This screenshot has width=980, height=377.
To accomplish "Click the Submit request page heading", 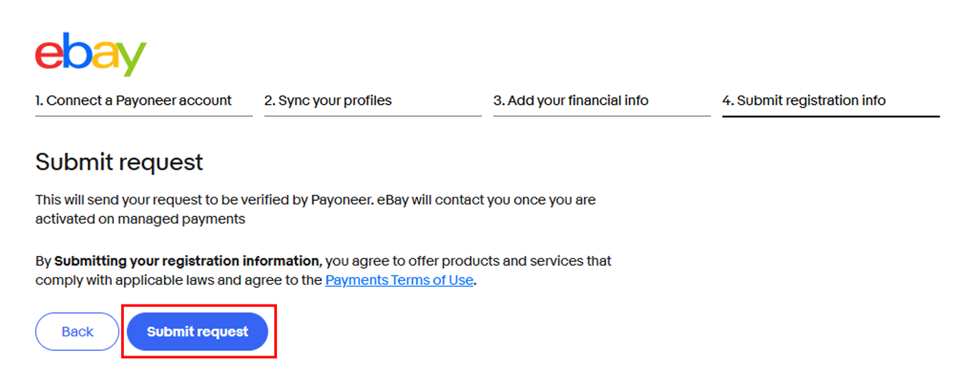I will [x=119, y=162].
